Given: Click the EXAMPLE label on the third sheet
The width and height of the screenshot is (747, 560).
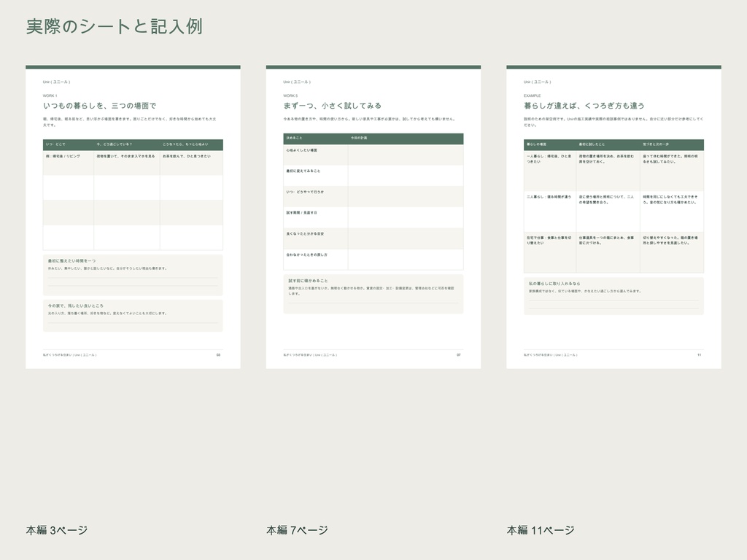Looking at the screenshot, I should coord(532,96).
